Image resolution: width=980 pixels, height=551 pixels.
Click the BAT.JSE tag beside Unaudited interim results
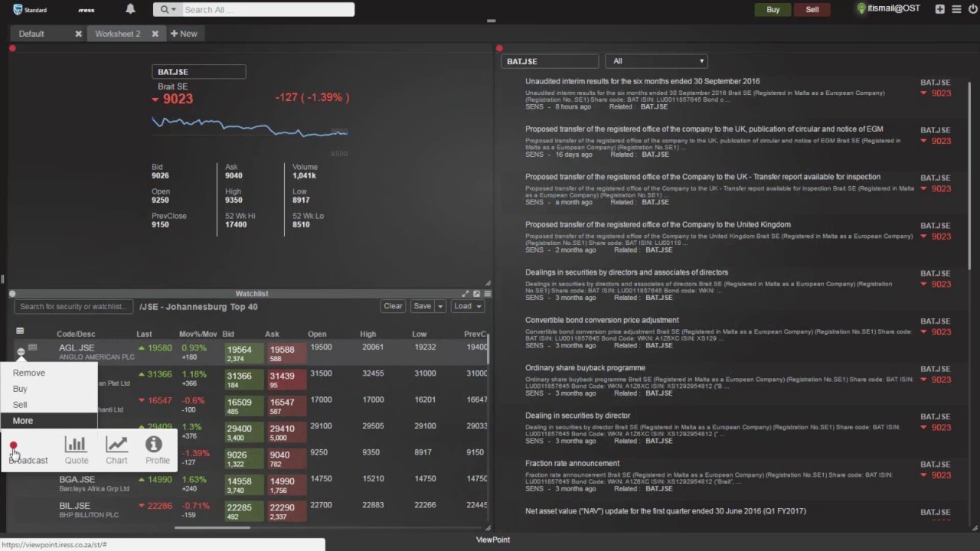(x=935, y=82)
